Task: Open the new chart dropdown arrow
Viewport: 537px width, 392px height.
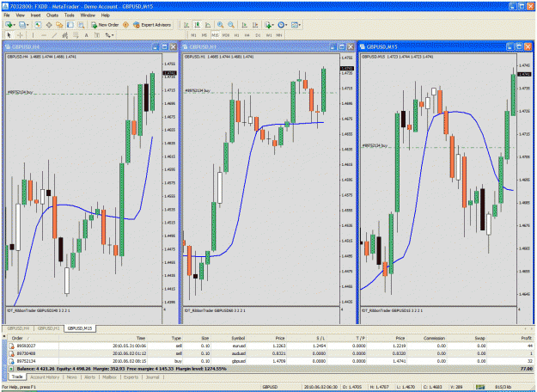Action: coord(14,25)
